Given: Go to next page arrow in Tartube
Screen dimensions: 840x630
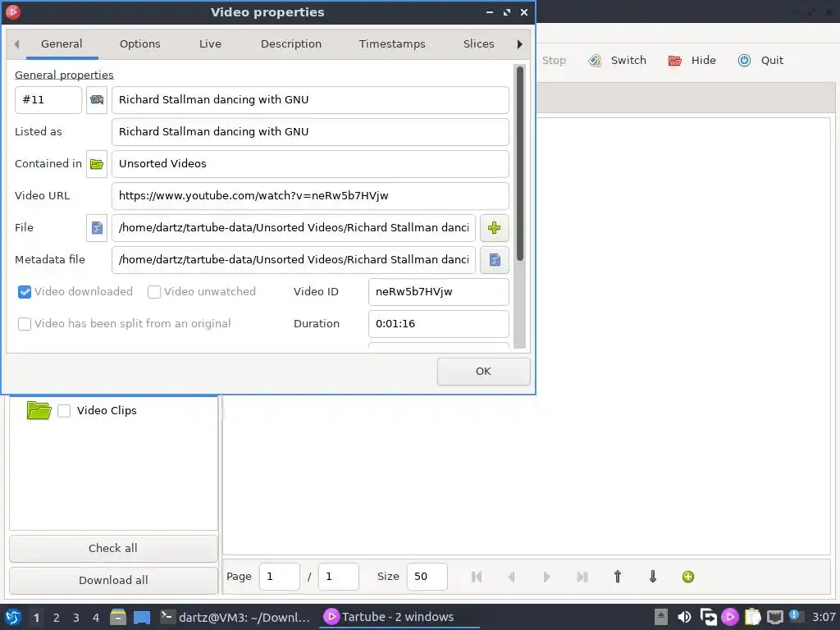Looking at the screenshot, I should [546, 577].
